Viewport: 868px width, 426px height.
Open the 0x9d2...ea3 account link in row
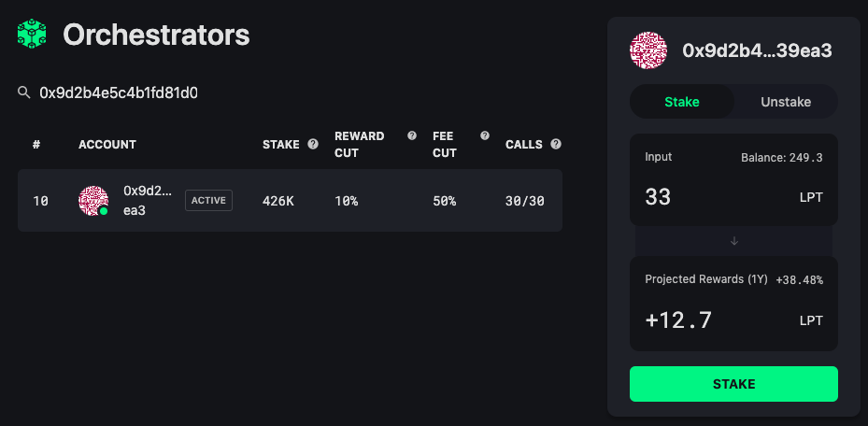pyautogui.click(x=148, y=200)
